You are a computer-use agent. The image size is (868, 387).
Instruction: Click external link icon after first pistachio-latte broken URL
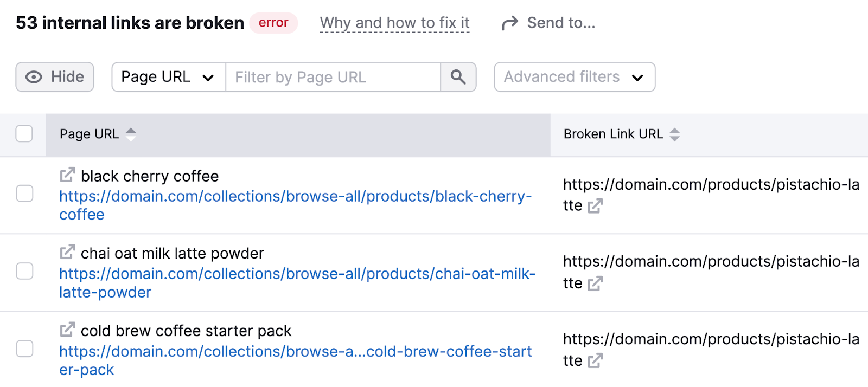click(x=596, y=206)
